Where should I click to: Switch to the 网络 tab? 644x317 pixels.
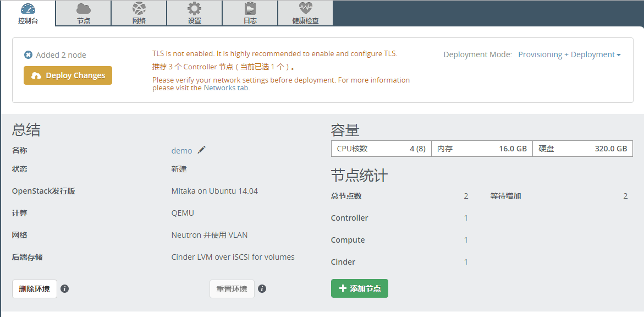139,13
